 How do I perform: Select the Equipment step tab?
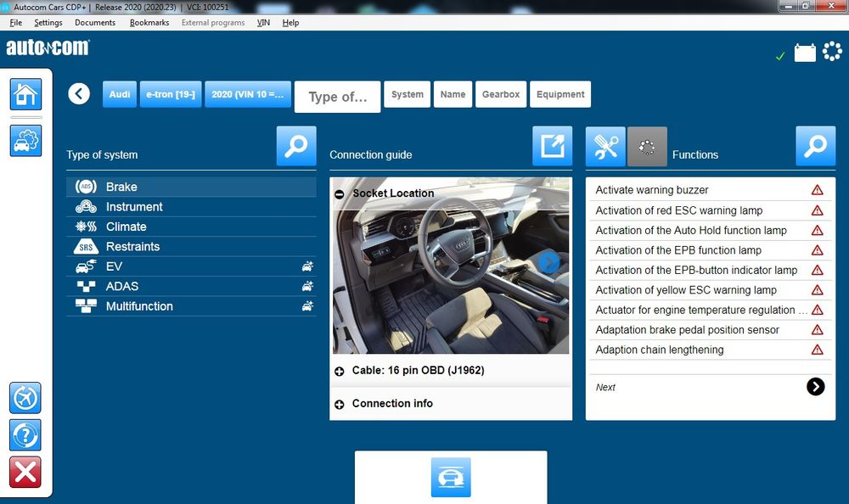[560, 94]
